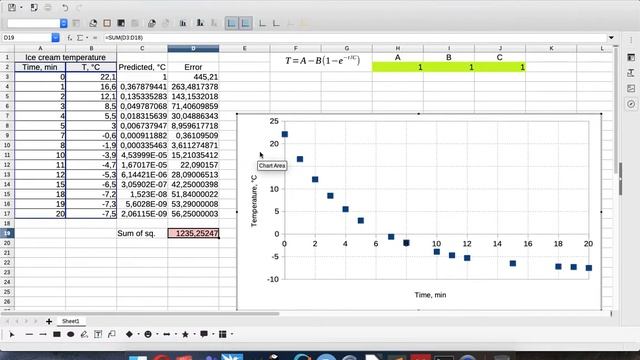Screen dimensions: 640x360
Task: Click the Undo arrow icon
Action: coord(65,7)
